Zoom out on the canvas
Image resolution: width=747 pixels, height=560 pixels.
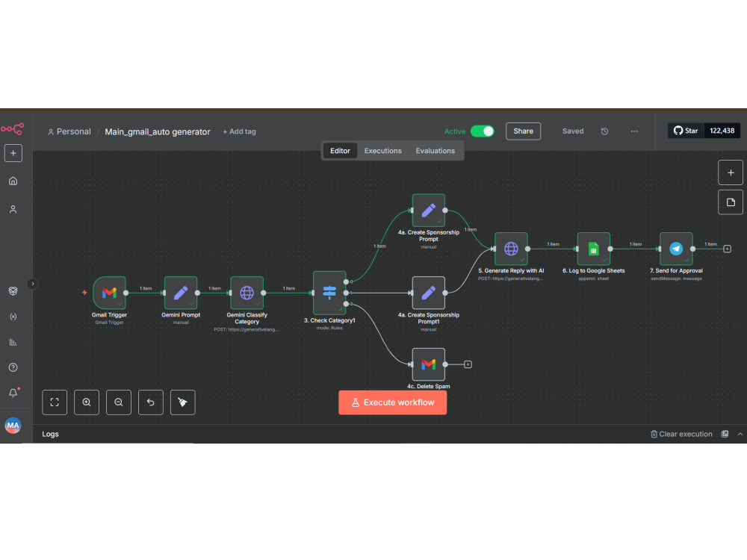(x=119, y=402)
